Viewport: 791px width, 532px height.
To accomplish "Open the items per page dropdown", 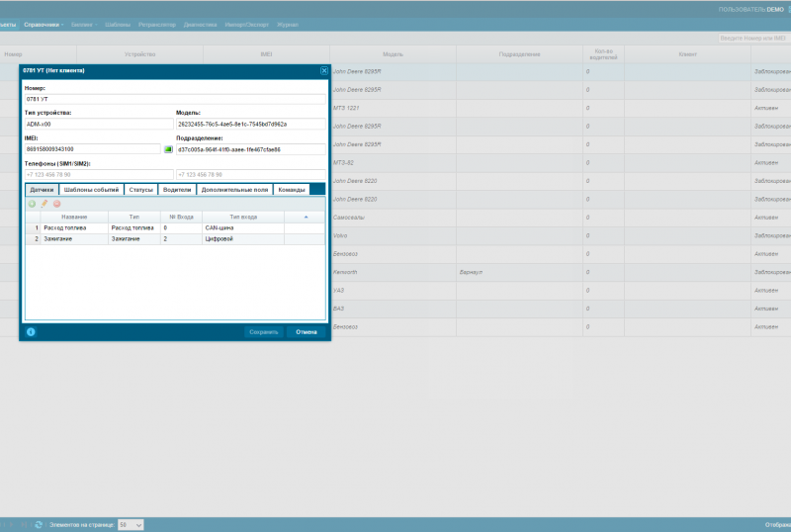I will tap(131, 524).
